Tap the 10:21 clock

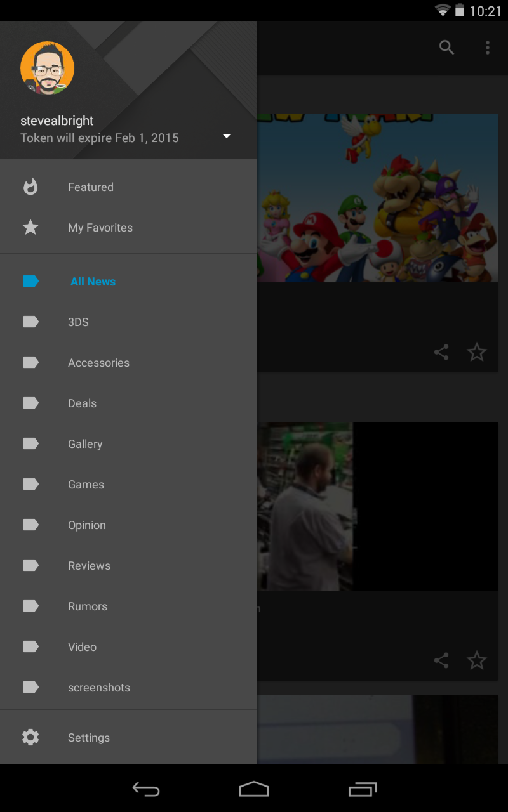tap(486, 11)
